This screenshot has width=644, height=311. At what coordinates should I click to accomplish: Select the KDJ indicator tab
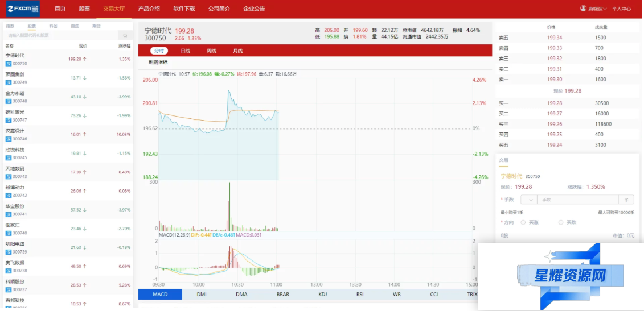pos(323,294)
